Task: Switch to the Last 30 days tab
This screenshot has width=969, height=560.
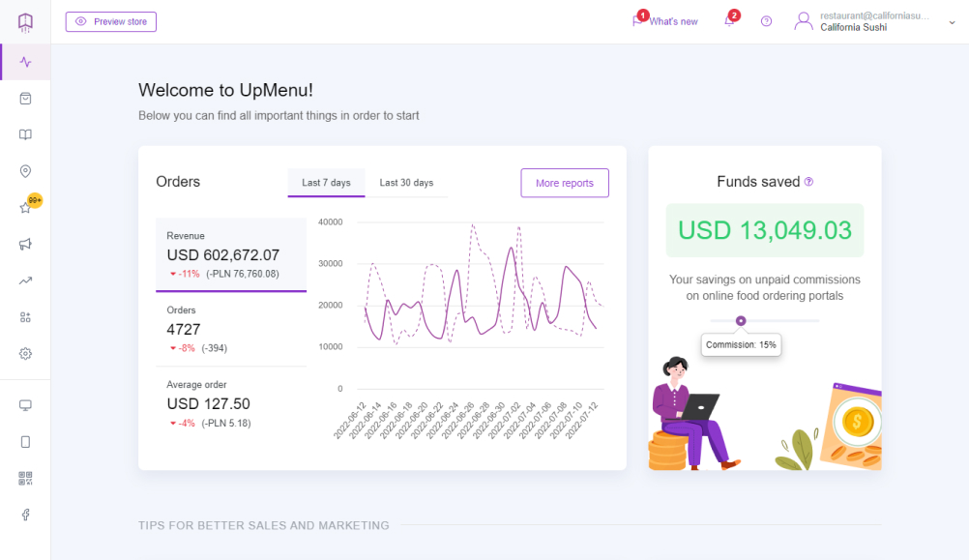Action: [x=406, y=183]
